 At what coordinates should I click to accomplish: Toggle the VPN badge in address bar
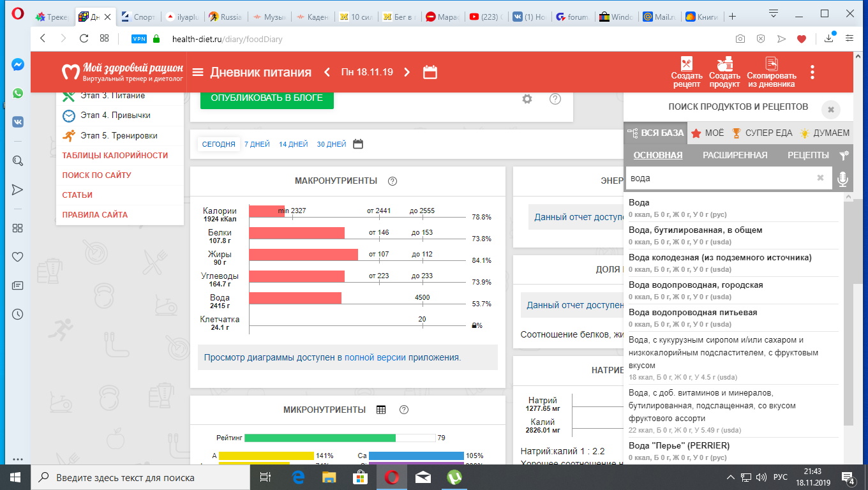pyautogui.click(x=138, y=39)
